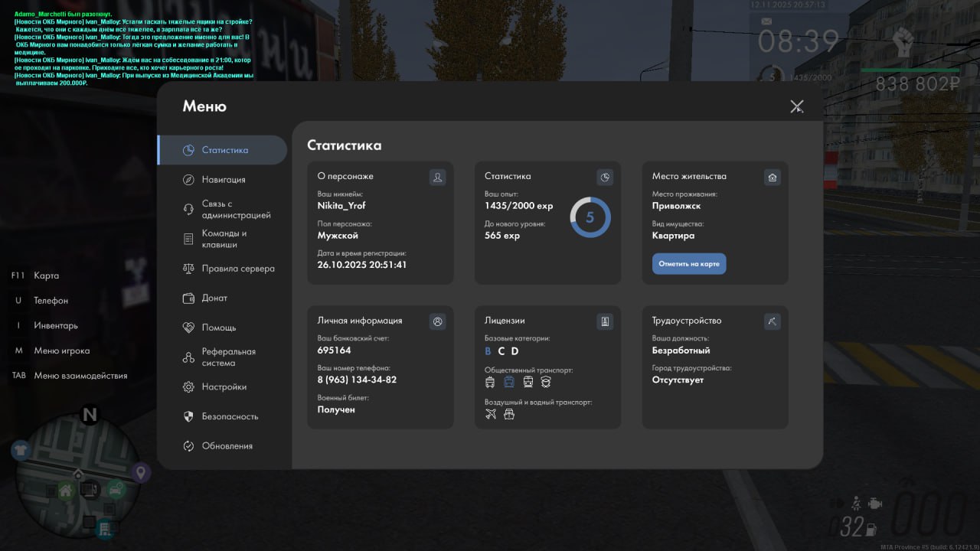The width and height of the screenshot is (980, 551).
Task: Click the face icon in Личная информация card
Action: (437, 322)
